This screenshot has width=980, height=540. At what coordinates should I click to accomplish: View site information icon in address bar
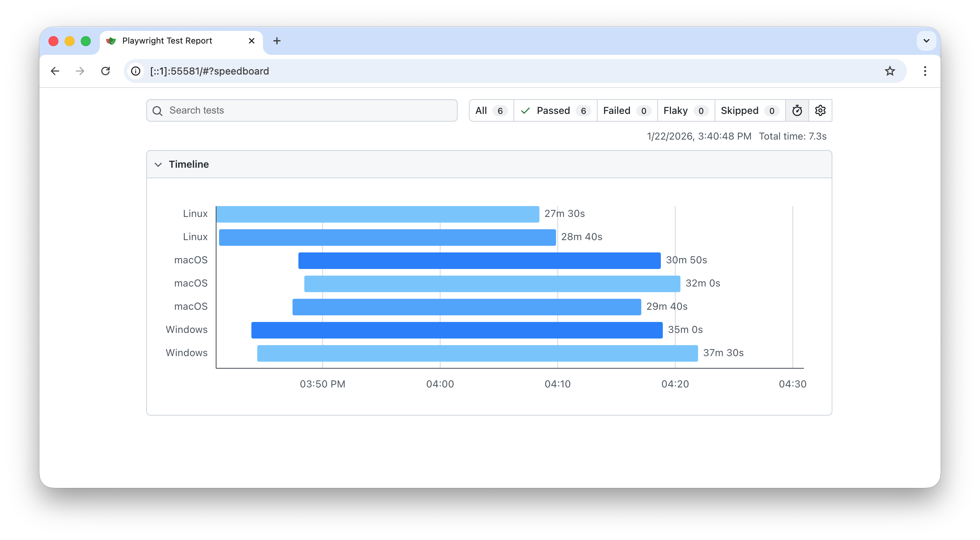(x=136, y=71)
